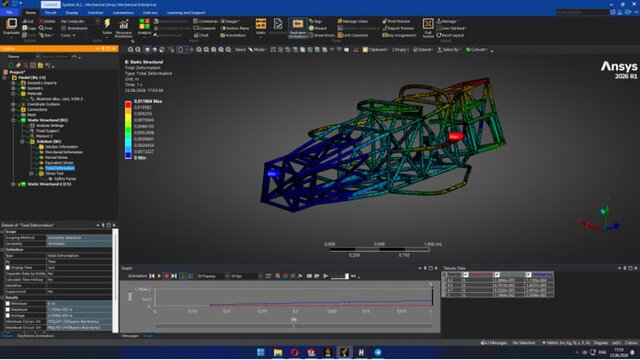The width and height of the screenshot is (640, 360).
Task: Click the Commands button in the ribbon
Action: point(206,21)
